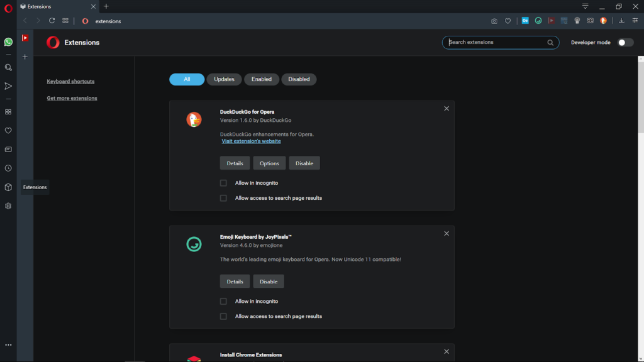Disable the Emoji Keyboard extension
The height and width of the screenshot is (362, 644).
[x=268, y=282]
